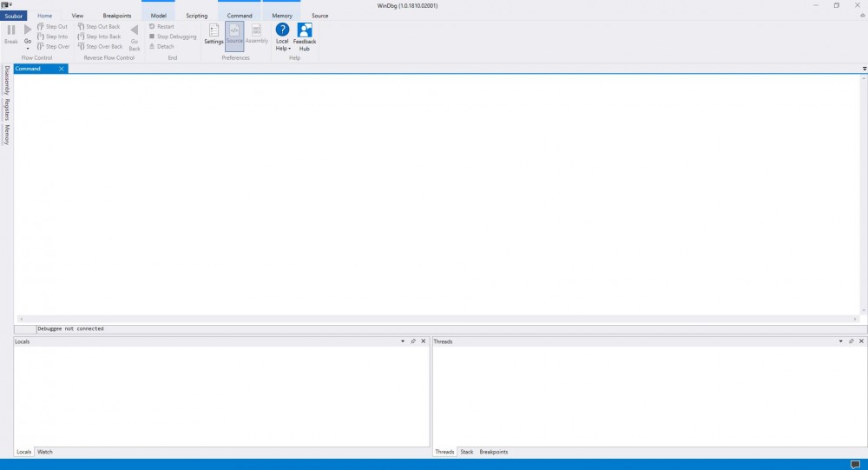The height and width of the screenshot is (470, 868).
Task: Close the Command tab
Action: [61, 69]
